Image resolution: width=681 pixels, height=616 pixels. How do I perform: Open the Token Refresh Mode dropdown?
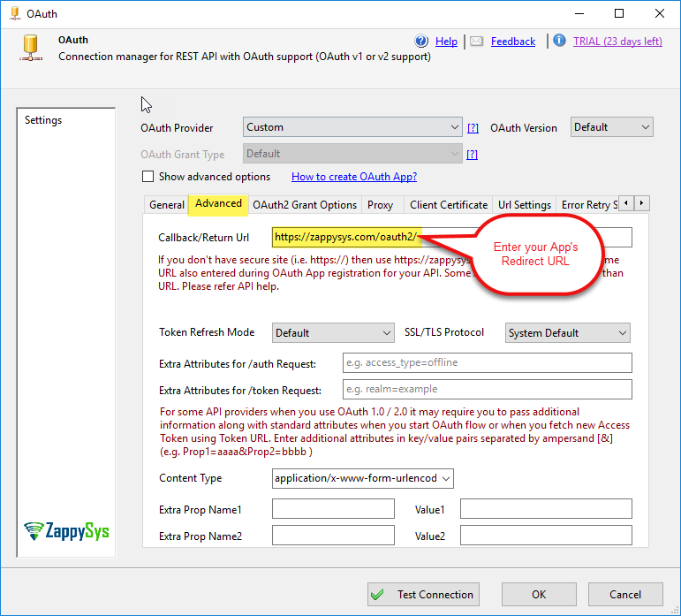(x=333, y=333)
